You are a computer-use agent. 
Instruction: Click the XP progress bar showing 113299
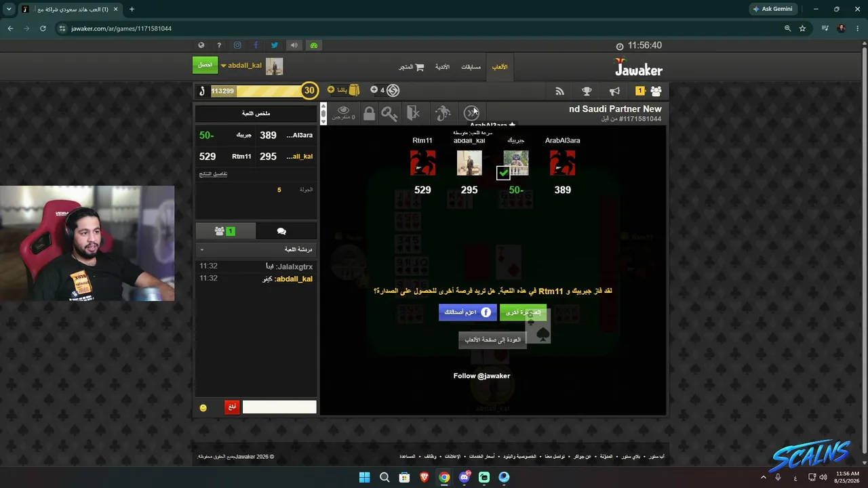(256, 91)
